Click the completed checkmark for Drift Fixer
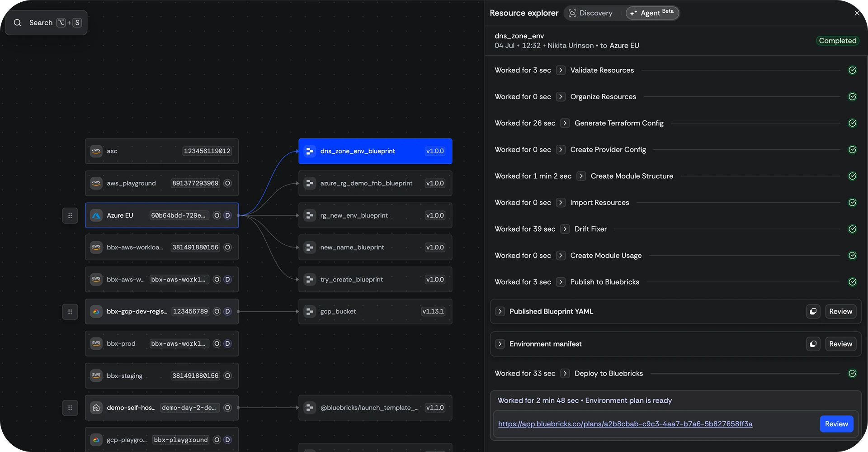 click(x=852, y=229)
